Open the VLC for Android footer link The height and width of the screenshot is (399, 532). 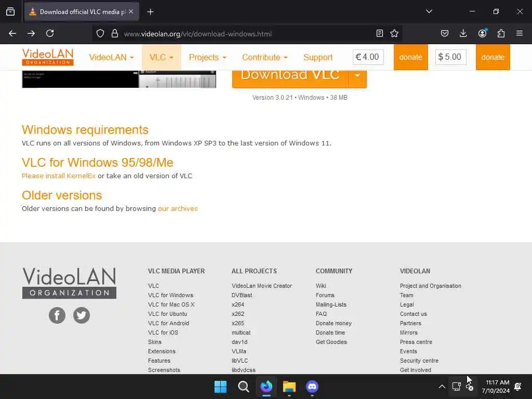click(169, 323)
